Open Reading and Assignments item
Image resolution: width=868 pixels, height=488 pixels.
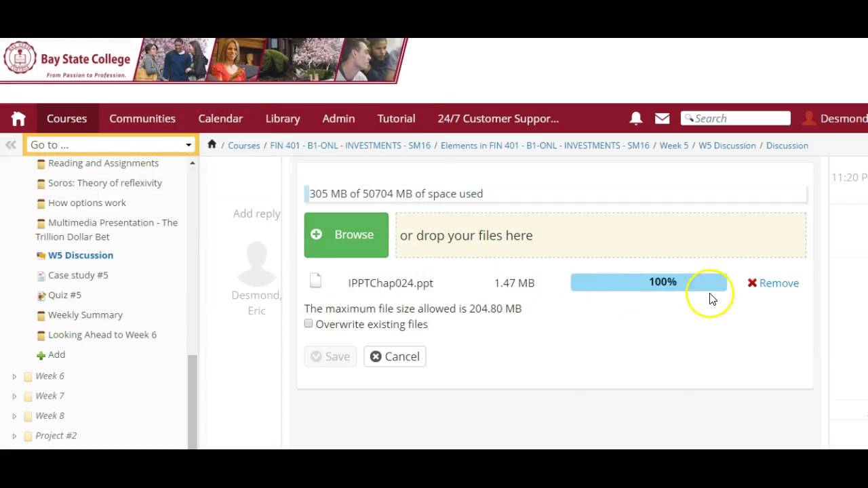tap(103, 163)
